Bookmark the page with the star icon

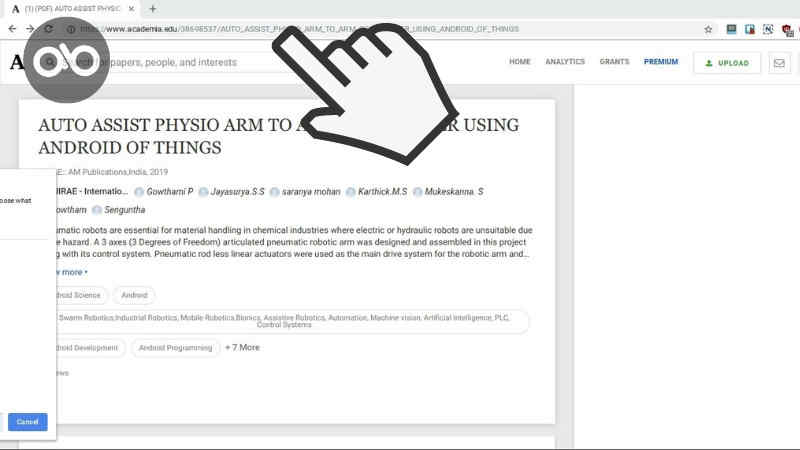pos(708,30)
